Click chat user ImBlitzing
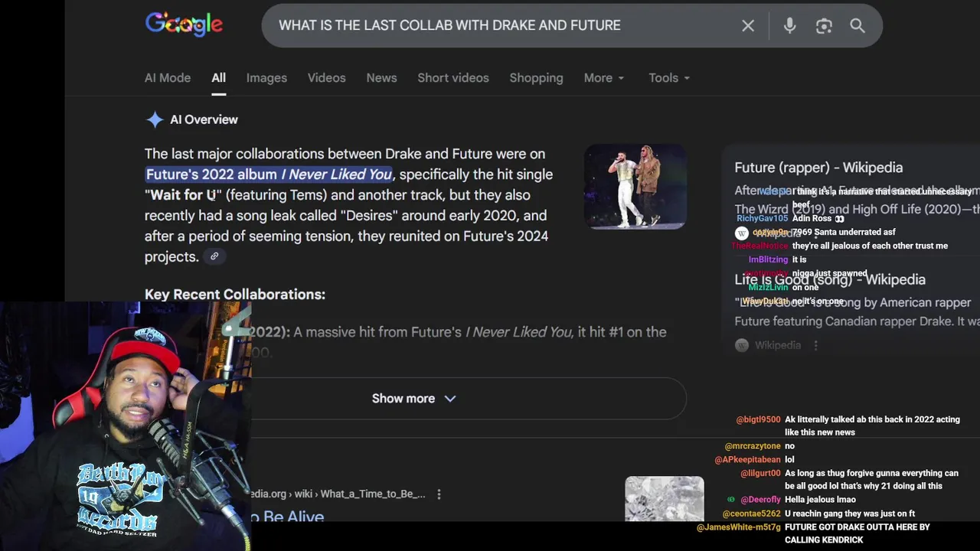The image size is (980, 551). [x=768, y=259]
